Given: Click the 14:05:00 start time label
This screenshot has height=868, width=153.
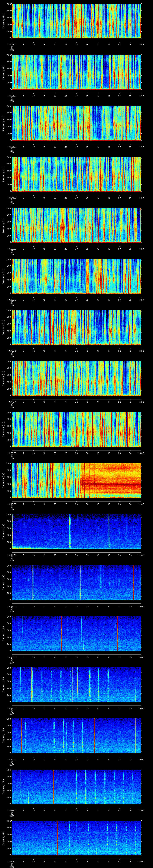Looking at the screenshot, I should 12,249.
